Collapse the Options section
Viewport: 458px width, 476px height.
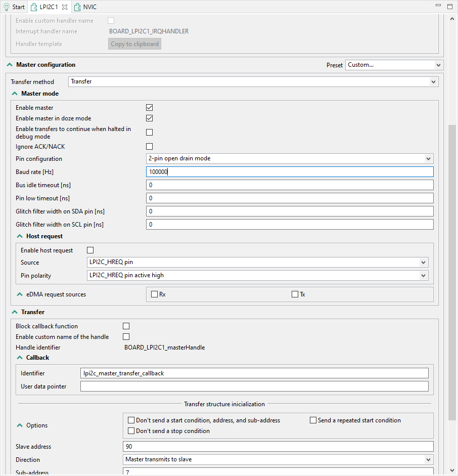tap(19, 425)
